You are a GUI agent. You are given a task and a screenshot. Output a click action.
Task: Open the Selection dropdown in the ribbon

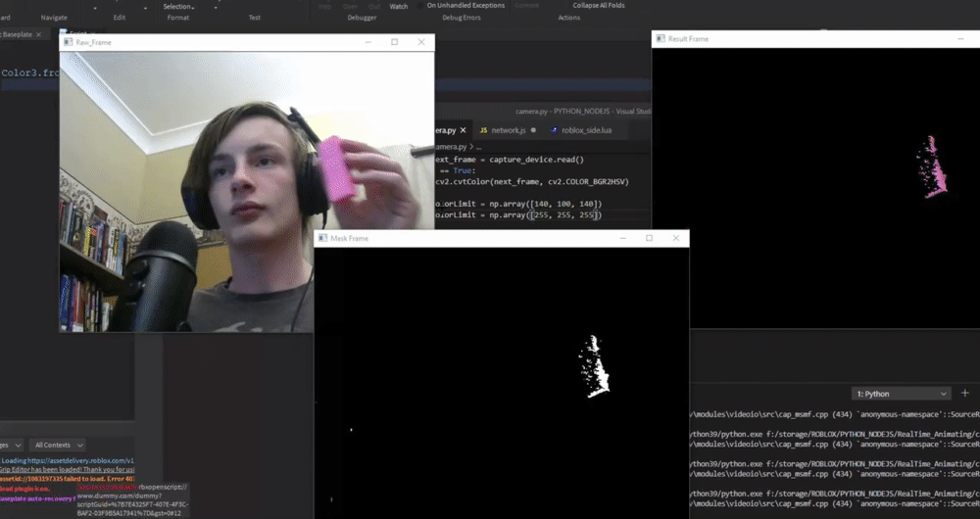(178, 6)
